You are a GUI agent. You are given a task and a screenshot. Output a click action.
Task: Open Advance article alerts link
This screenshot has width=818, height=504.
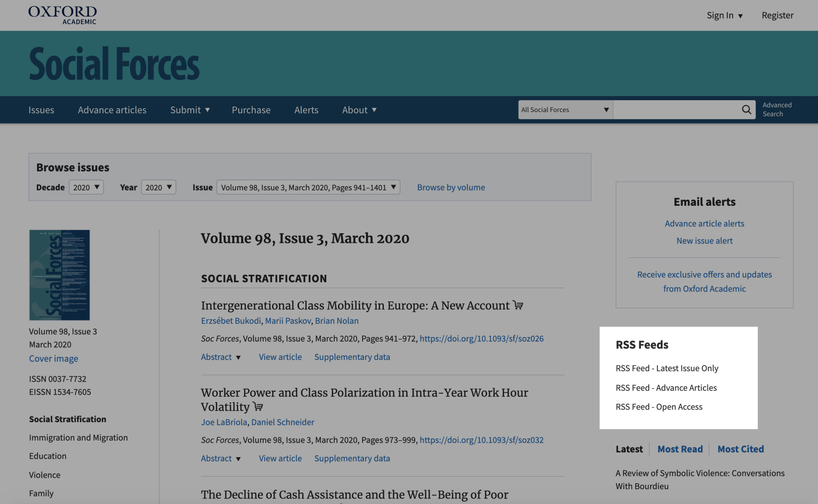pos(704,224)
